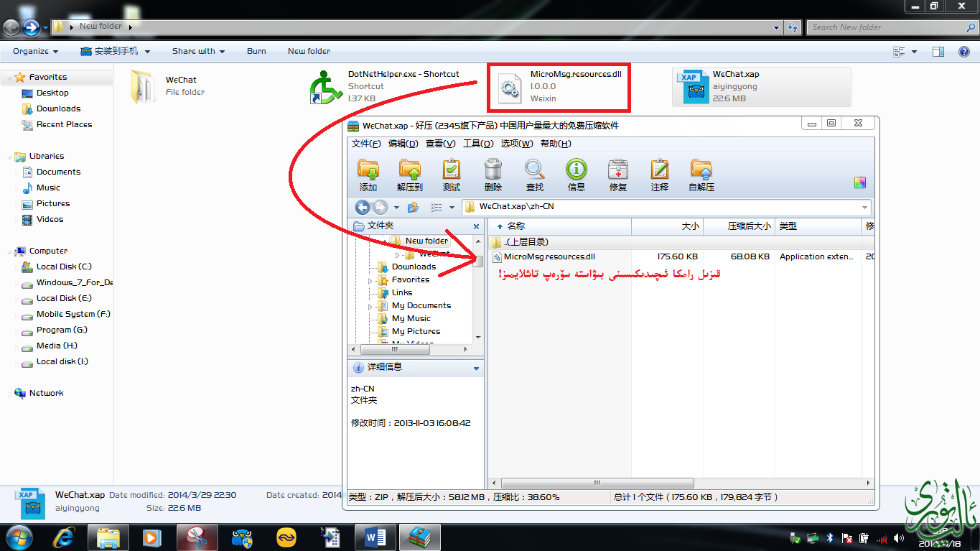
Task: Click Recent Places in Explorer sidebar
Action: tap(64, 124)
